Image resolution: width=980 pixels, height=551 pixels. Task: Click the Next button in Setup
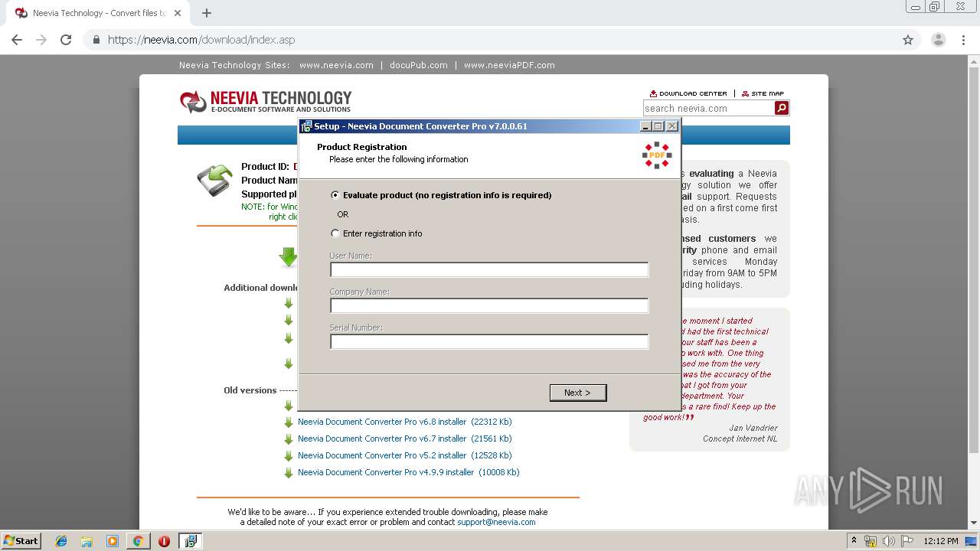tap(578, 393)
